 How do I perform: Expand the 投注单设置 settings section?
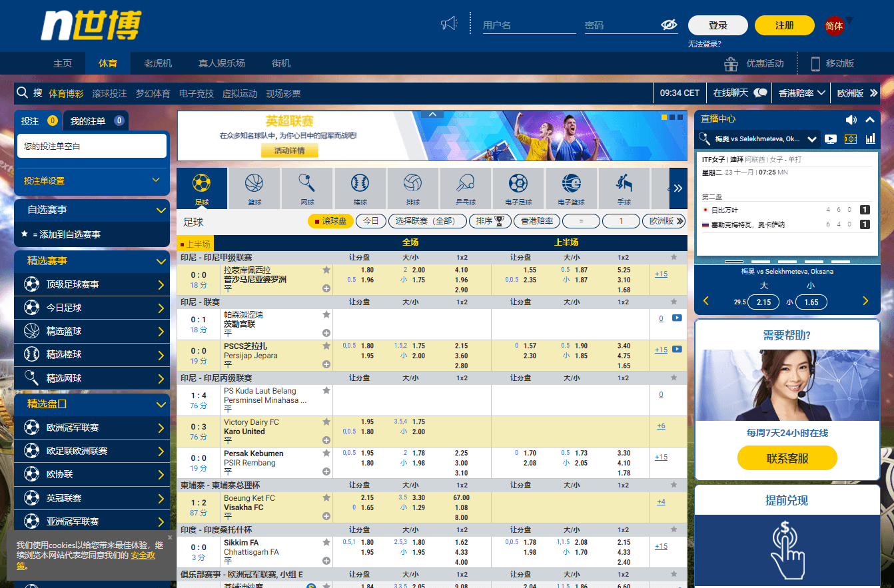click(92, 180)
